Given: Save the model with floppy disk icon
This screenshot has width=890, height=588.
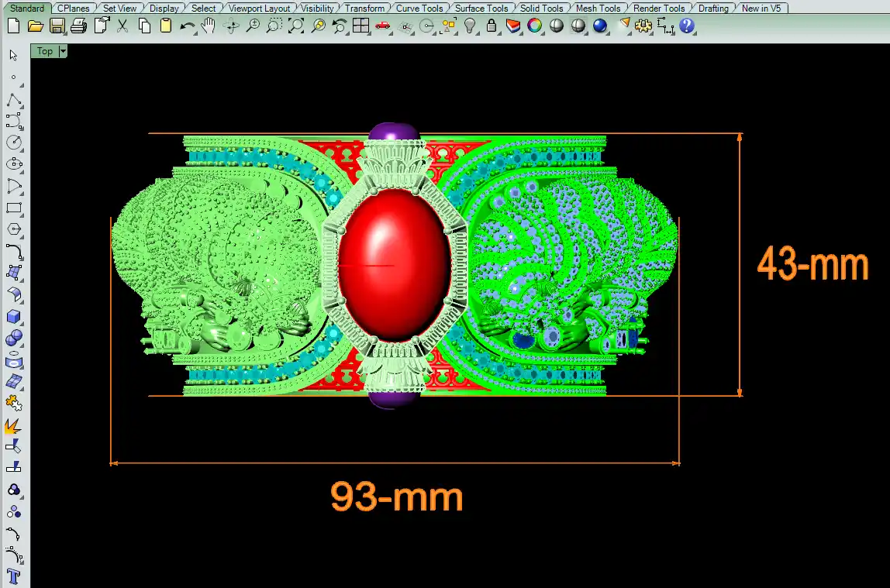Looking at the screenshot, I should point(57,26).
